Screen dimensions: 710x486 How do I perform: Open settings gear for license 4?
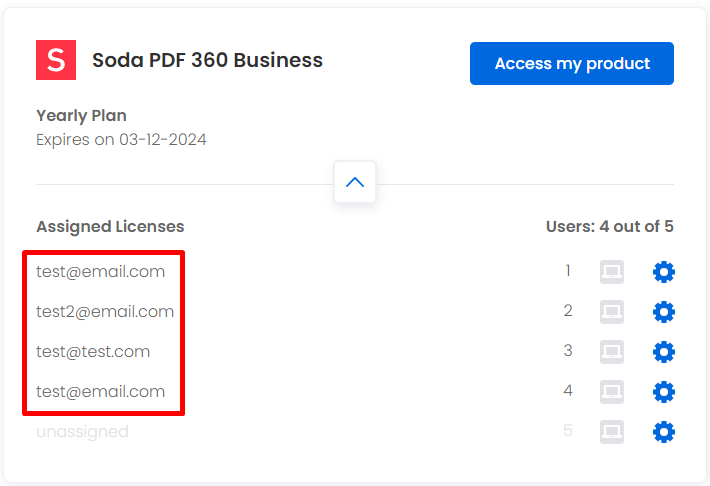point(664,392)
